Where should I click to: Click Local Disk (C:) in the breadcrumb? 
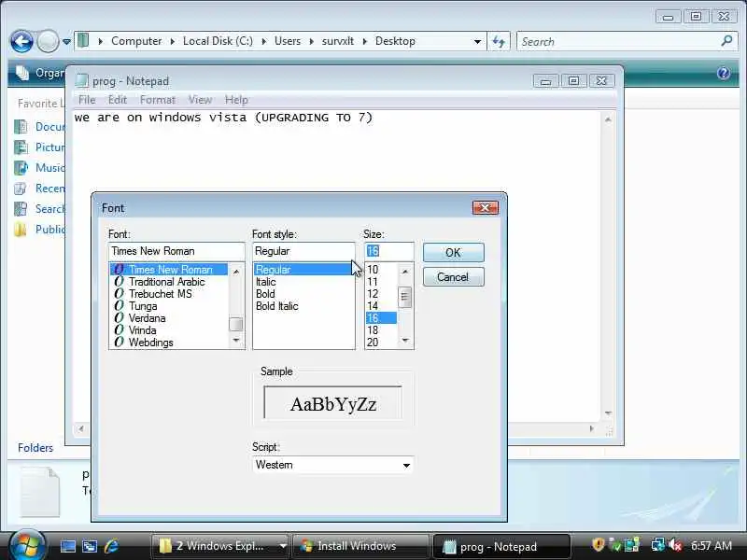[x=218, y=41]
